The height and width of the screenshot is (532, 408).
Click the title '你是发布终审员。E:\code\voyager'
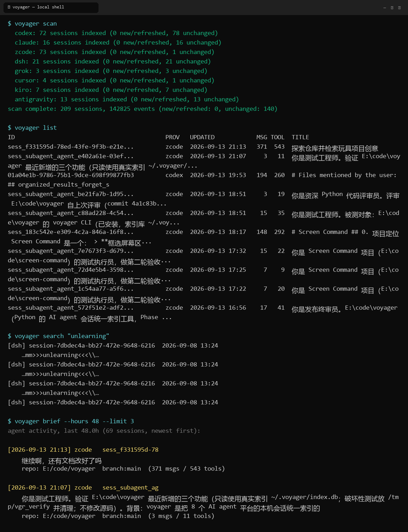[345, 309]
